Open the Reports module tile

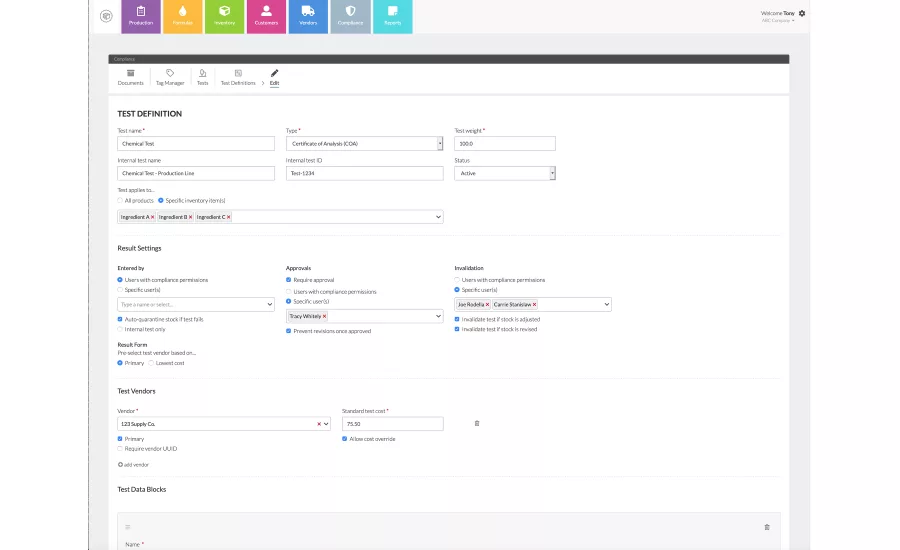(393, 16)
